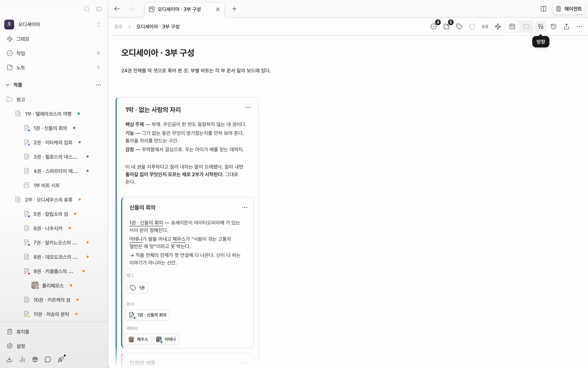
Task: Open the chat feedback bubble icon
Action: point(48,359)
